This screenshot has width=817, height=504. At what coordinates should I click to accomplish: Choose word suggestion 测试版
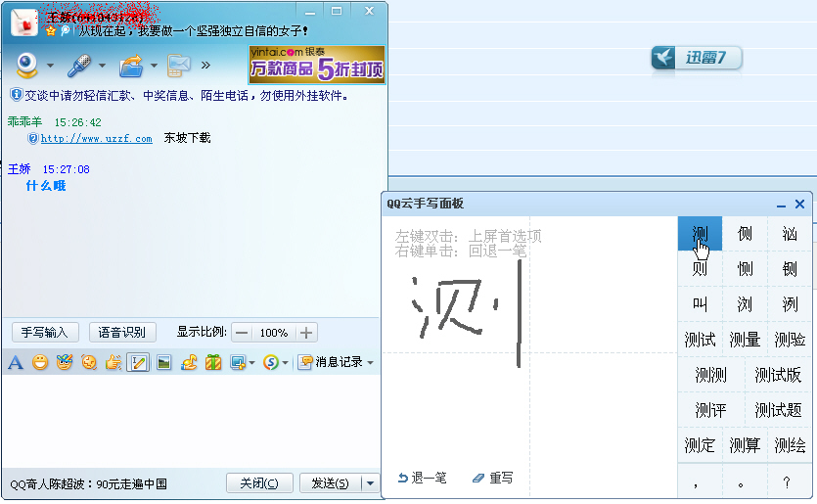tap(778, 375)
